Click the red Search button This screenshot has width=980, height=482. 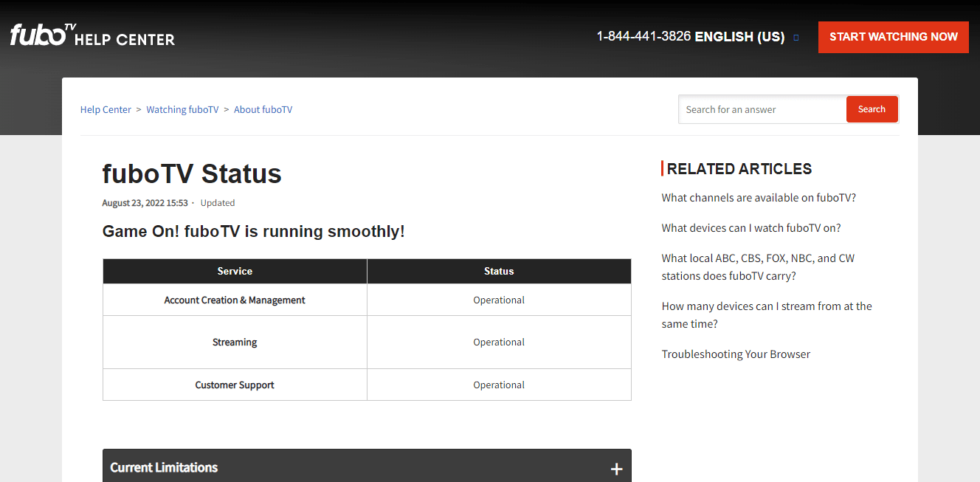872,109
